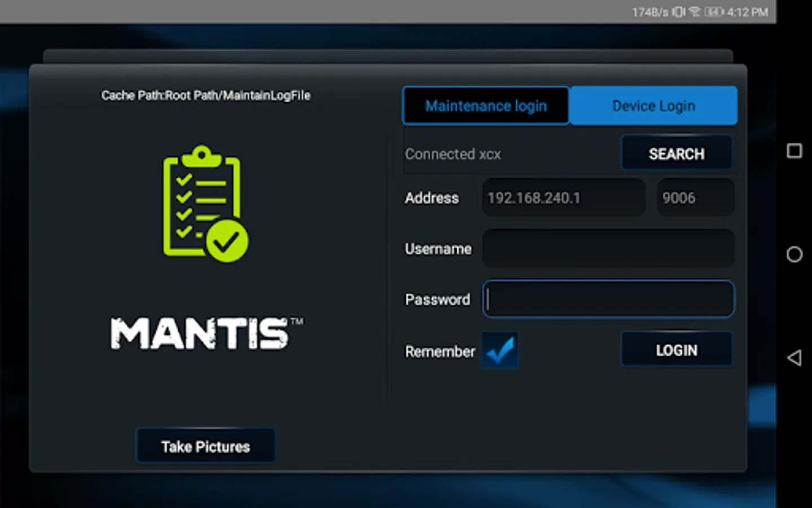
Task: Click into the Username field
Action: pyautogui.click(x=608, y=248)
